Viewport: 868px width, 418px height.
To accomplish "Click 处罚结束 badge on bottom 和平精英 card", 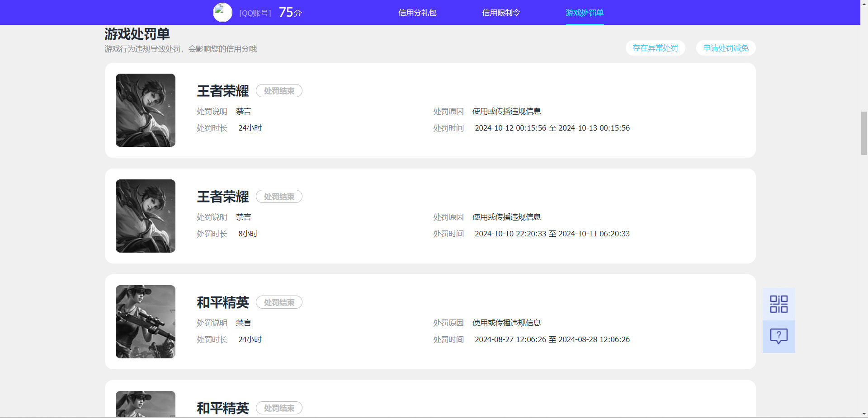I will tap(279, 408).
